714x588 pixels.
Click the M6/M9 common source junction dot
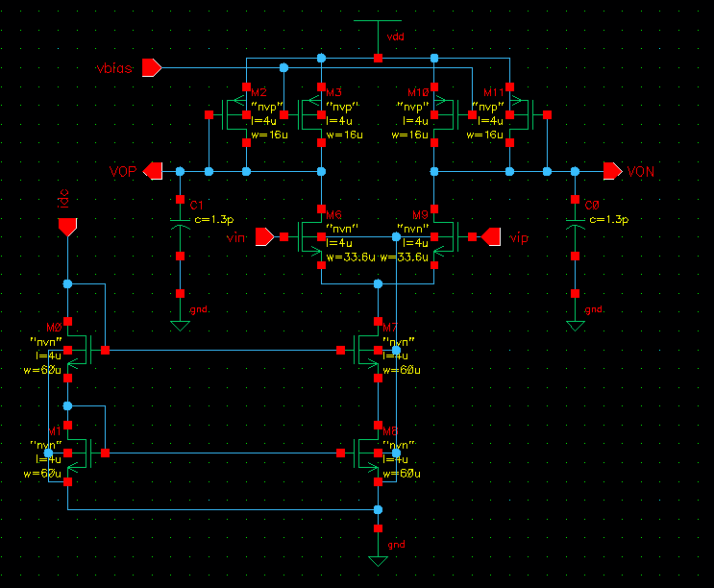(378, 283)
